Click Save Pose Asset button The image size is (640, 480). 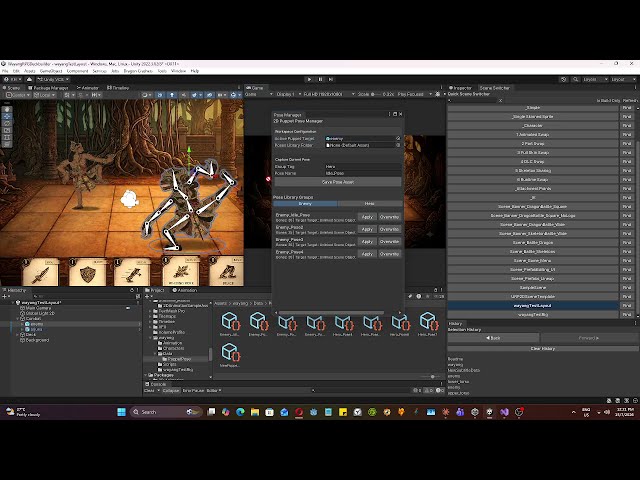338,182
